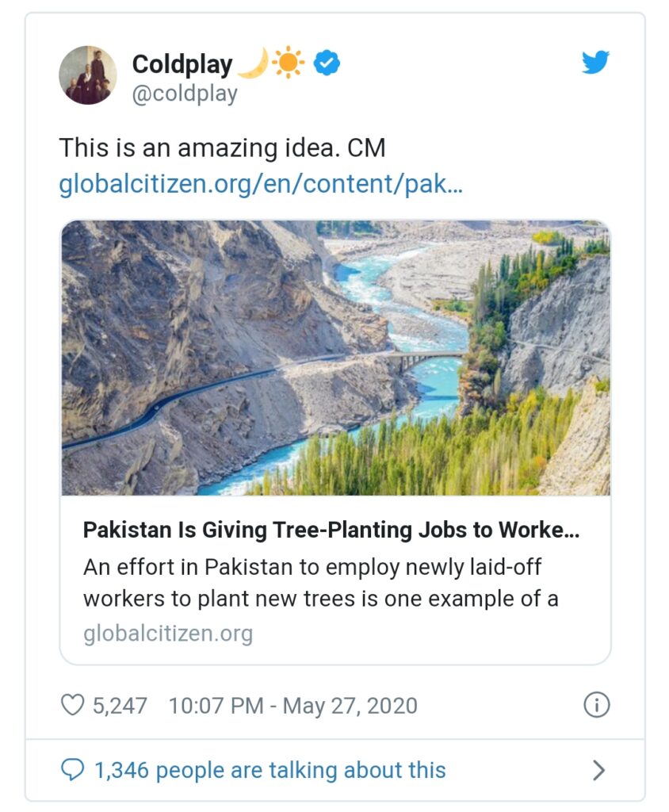The image size is (669, 812).
Task: Open the tweet info icon
Action: point(597,705)
